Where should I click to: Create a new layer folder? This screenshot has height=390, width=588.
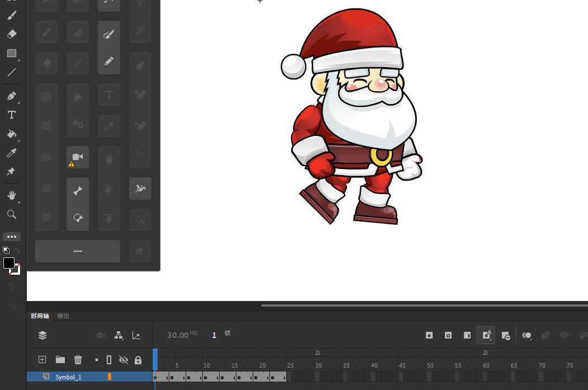pos(60,360)
